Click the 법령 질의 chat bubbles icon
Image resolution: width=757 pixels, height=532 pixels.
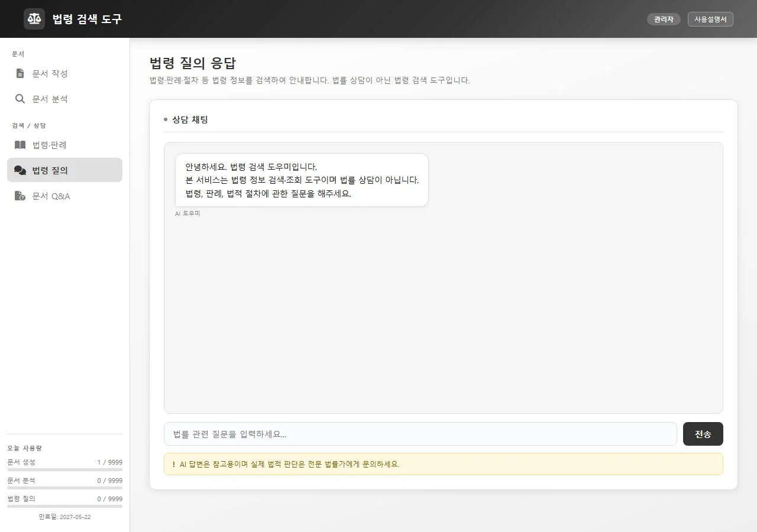pyautogui.click(x=20, y=170)
